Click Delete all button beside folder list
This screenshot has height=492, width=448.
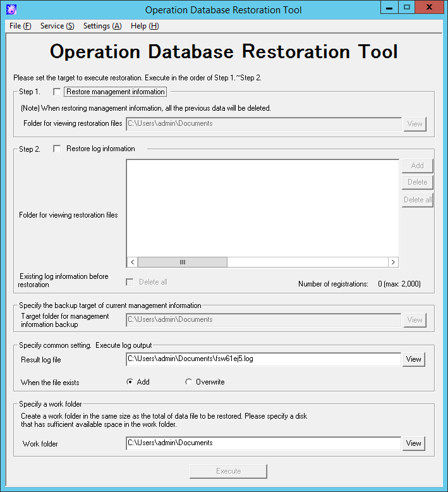(x=417, y=200)
